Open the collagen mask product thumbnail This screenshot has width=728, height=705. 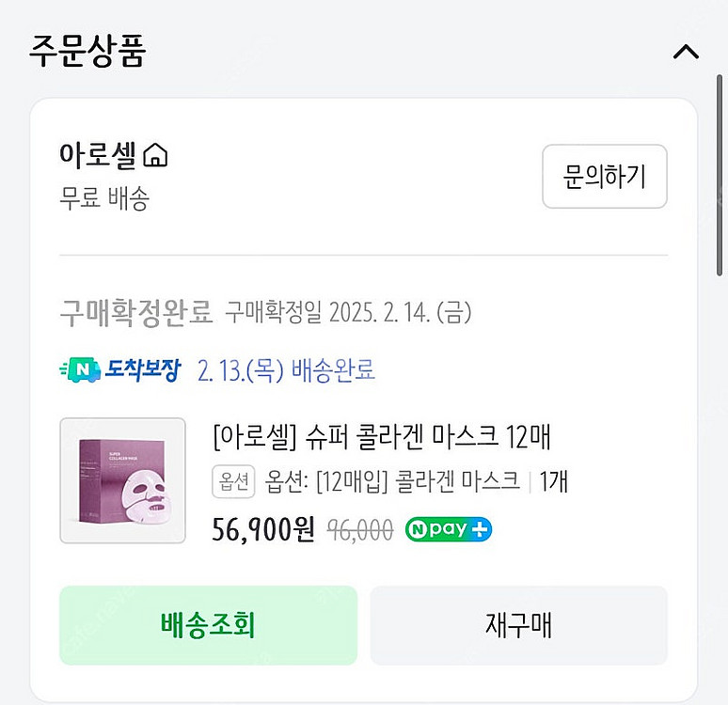click(122, 480)
